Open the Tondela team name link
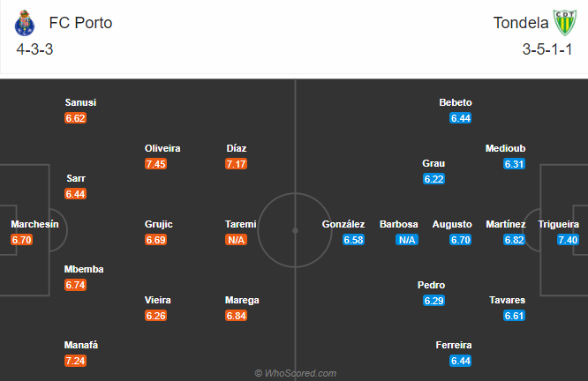Viewport: 588px width, 381px height. coord(521,23)
